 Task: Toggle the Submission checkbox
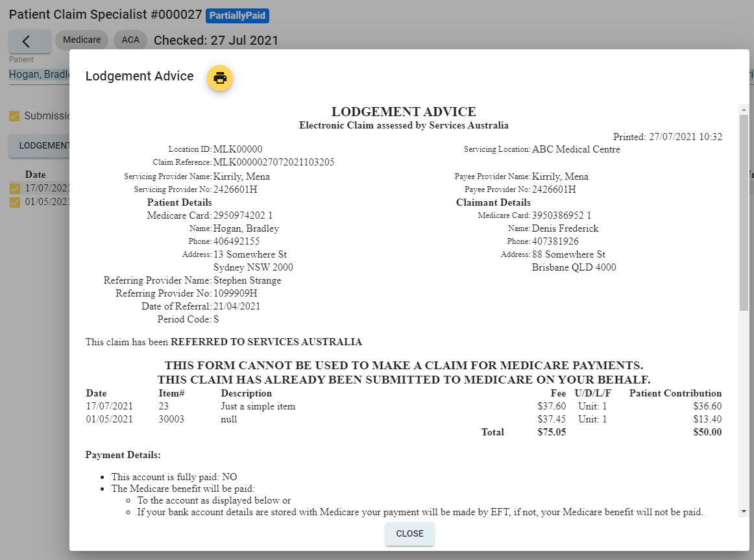14,116
